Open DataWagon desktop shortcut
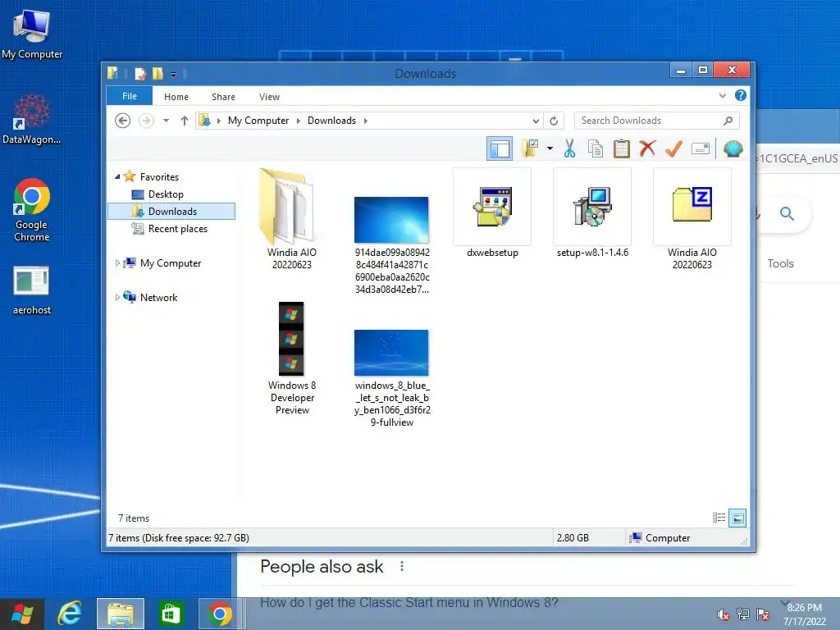The image size is (840, 630). [32, 119]
